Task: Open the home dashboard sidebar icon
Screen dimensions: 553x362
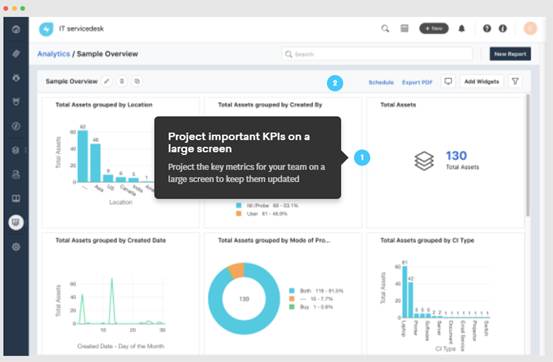Action: [16, 29]
